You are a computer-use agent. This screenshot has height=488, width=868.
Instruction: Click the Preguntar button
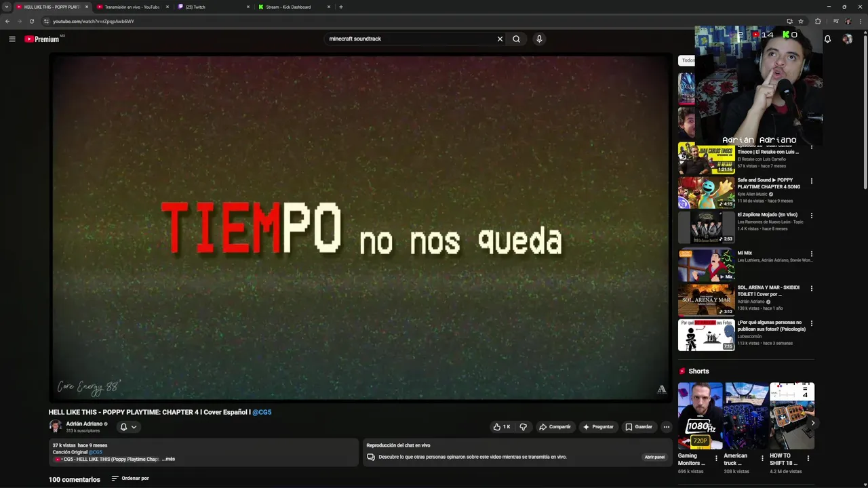click(x=598, y=427)
